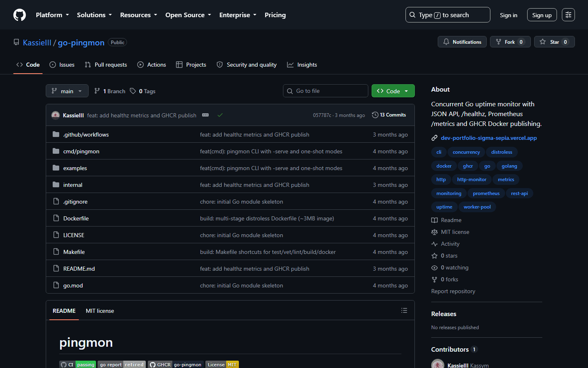Screen dimensions: 588x368
Task: Switch to the Issues tab
Action: pos(62,65)
